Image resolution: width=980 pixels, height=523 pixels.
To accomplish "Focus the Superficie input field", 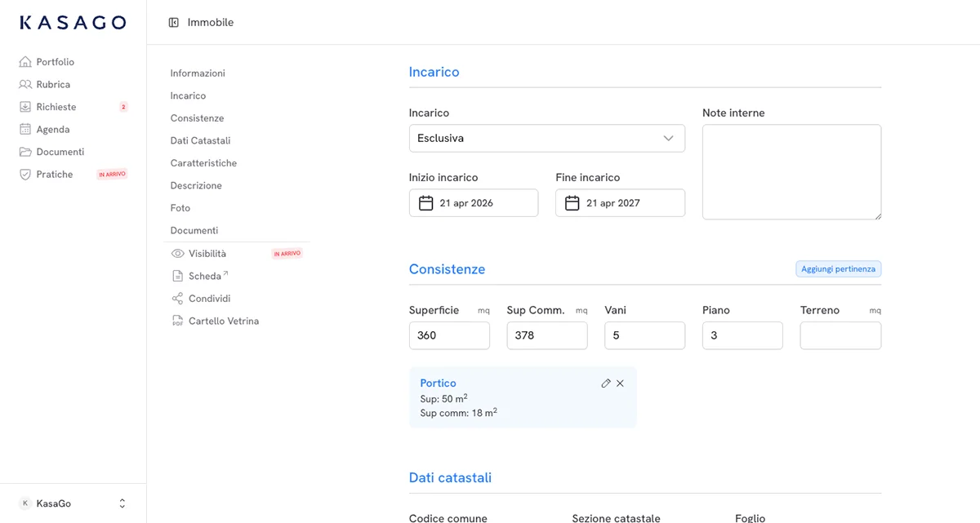I will point(449,335).
